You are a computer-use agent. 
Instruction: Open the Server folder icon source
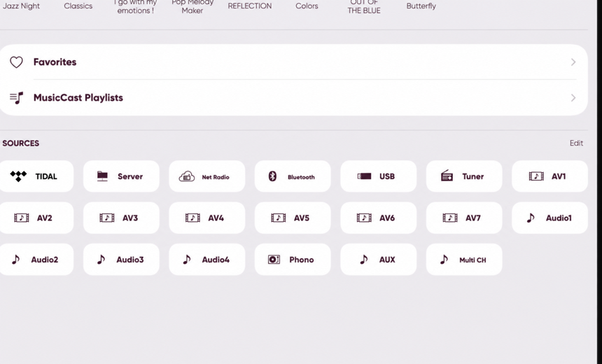point(102,176)
